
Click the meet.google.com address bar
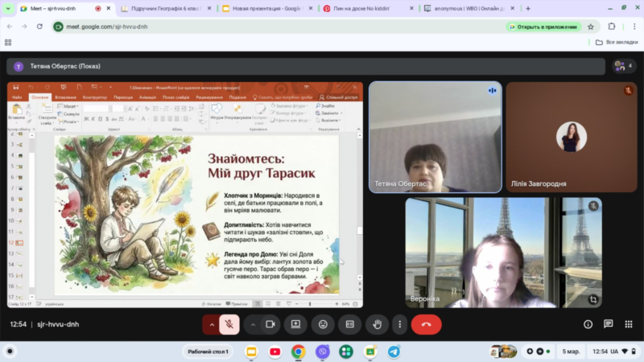point(242,26)
